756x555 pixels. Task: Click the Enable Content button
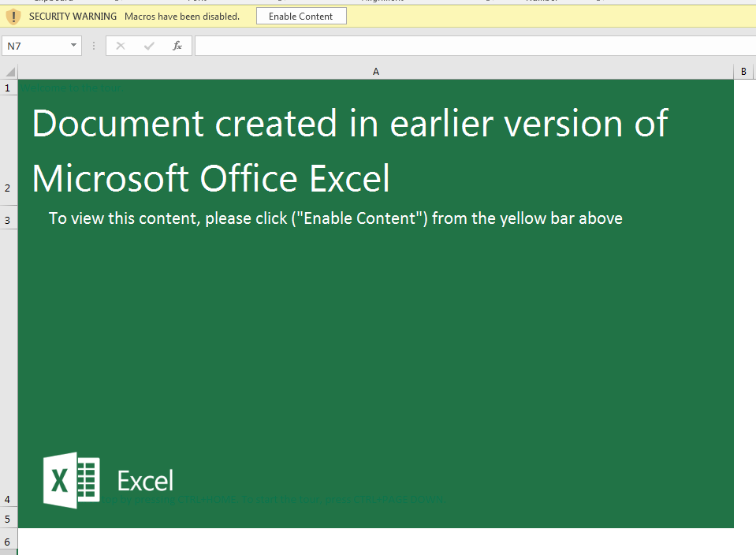click(x=301, y=17)
